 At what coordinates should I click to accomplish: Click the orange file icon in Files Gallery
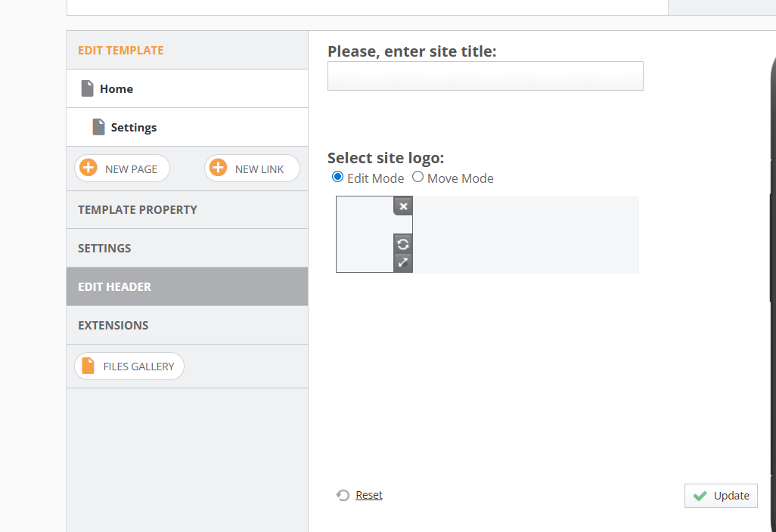[88, 366]
